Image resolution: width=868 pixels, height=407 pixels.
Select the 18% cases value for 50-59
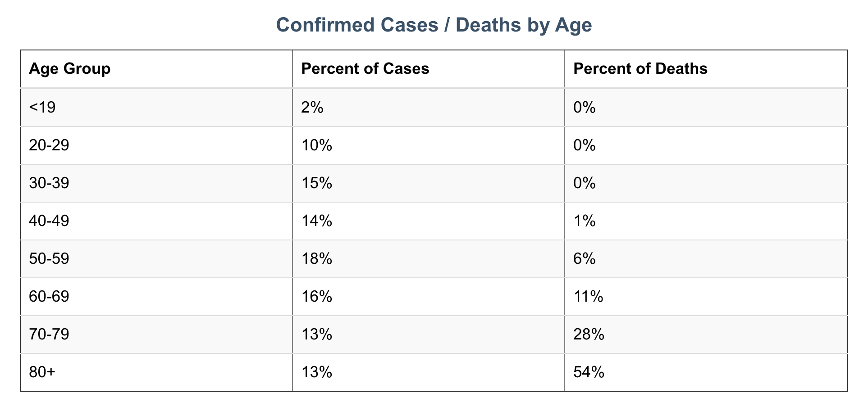point(316,258)
